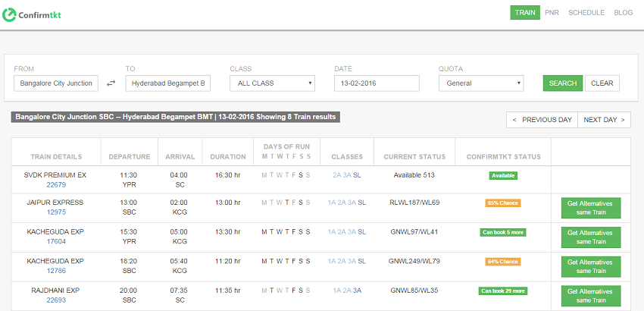Select the TRAIN tab
This screenshot has width=644, height=311.
coord(524,13)
